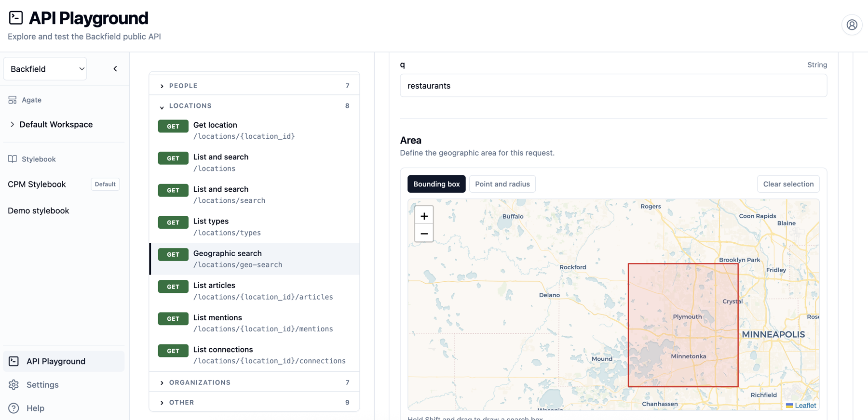Image resolution: width=868 pixels, height=420 pixels.
Task: Click the Area section heading
Action: click(x=410, y=140)
